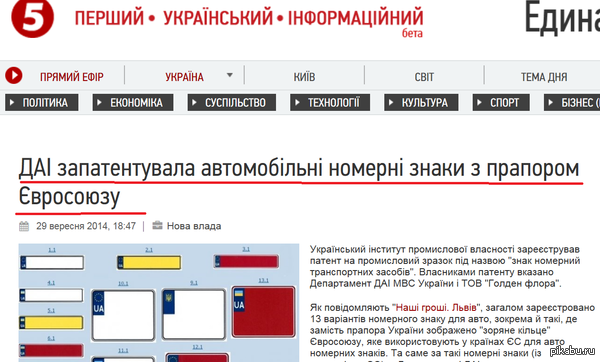Open the Технології category
This screenshot has width=600, height=362.
330,103
